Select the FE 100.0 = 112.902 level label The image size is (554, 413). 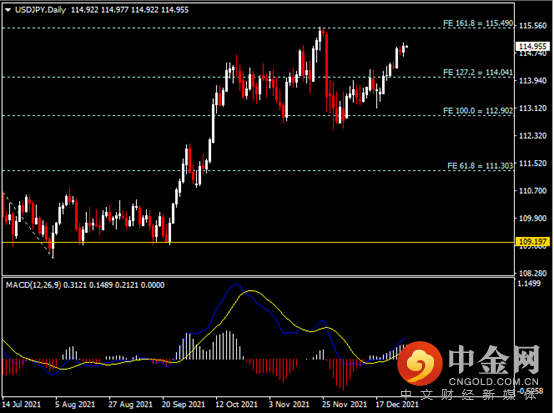point(478,111)
